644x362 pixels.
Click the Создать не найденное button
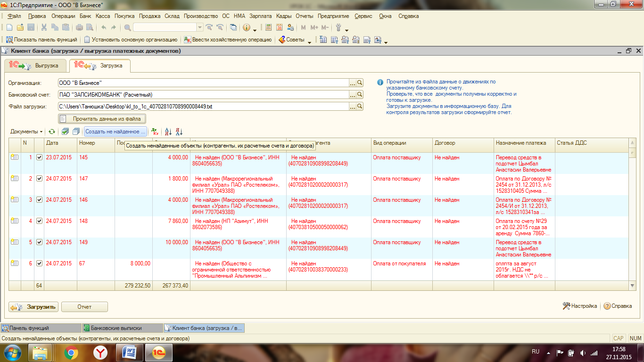click(116, 132)
